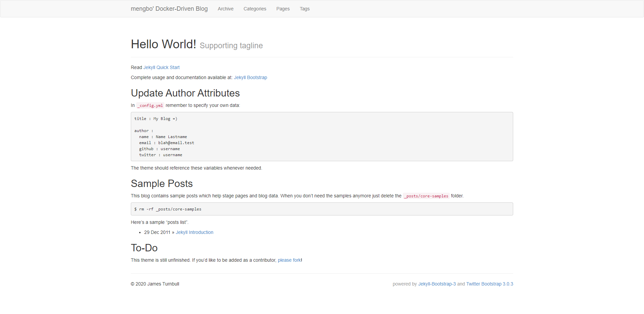Click the 29 Dec 2011 date text

[x=157, y=232]
